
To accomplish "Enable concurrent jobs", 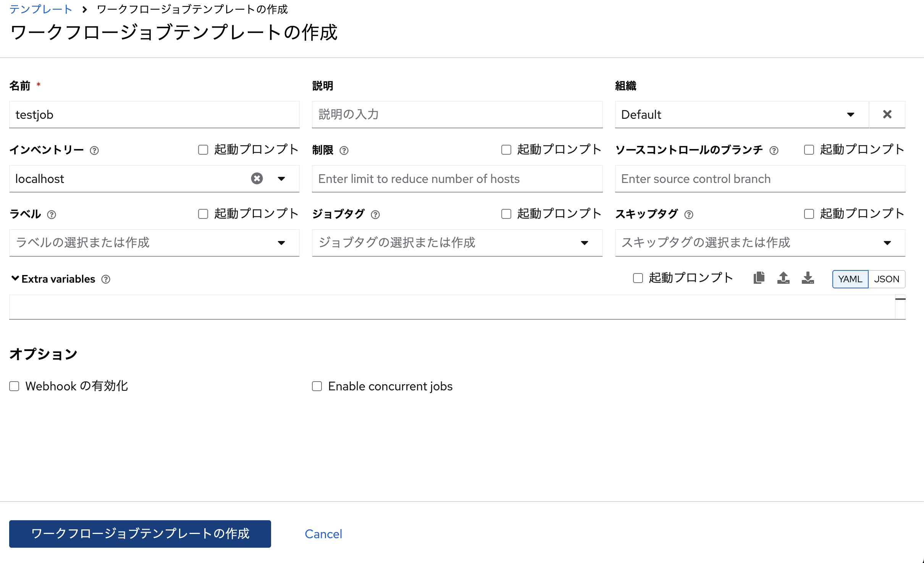I will [317, 386].
